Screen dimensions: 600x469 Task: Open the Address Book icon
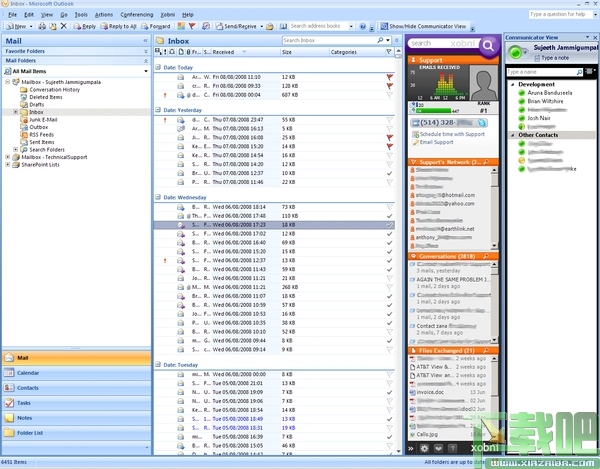[283, 26]
